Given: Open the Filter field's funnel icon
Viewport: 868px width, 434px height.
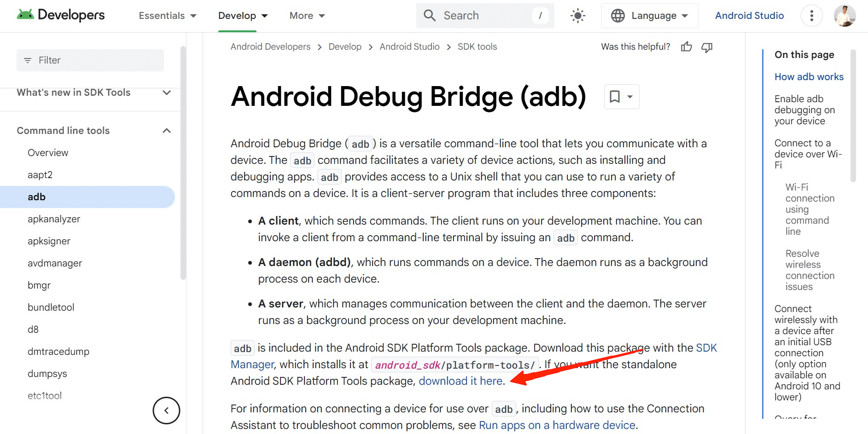Looking at the screenshot, I should pyautogui.click(x=28, y=60).
